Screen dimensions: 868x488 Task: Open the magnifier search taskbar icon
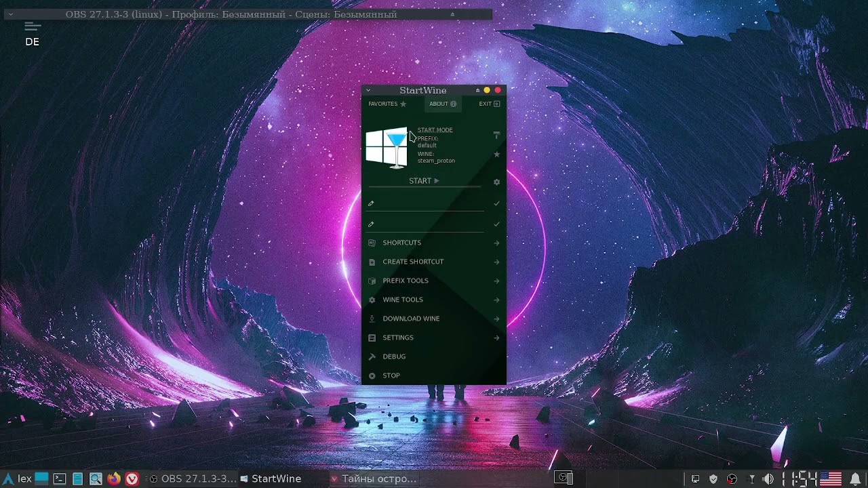(x=96, y=479)
